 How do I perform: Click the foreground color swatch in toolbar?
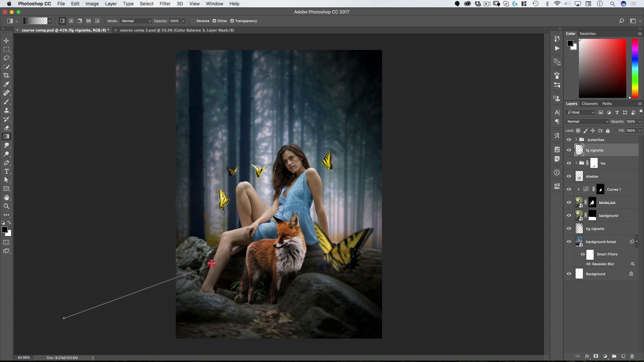4,230
